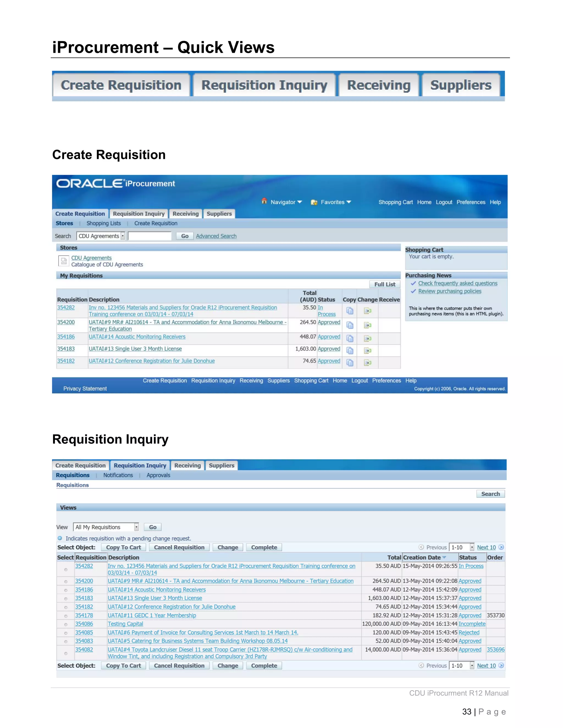
Task: Click the Copy icon for requisition 354186
Action: [350, 339]
